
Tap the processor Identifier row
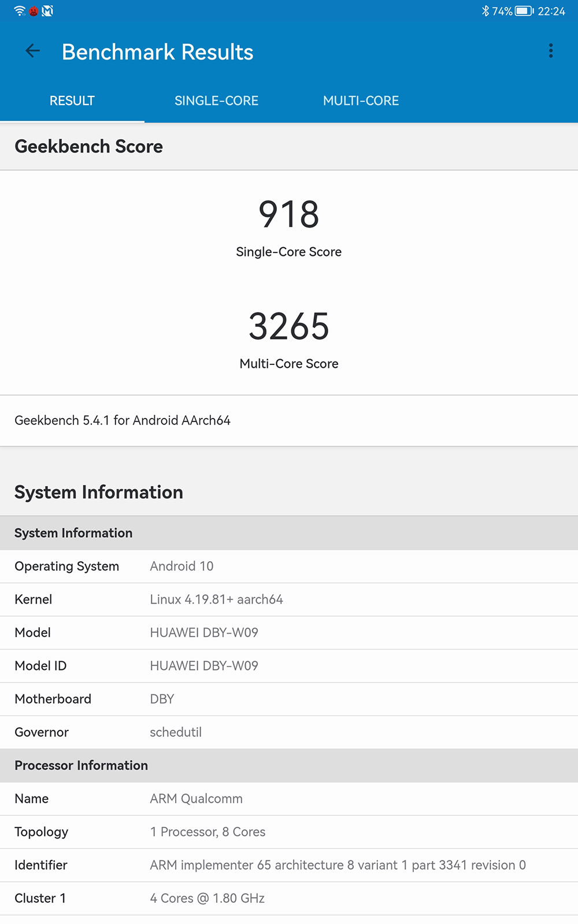click(288, 865)
